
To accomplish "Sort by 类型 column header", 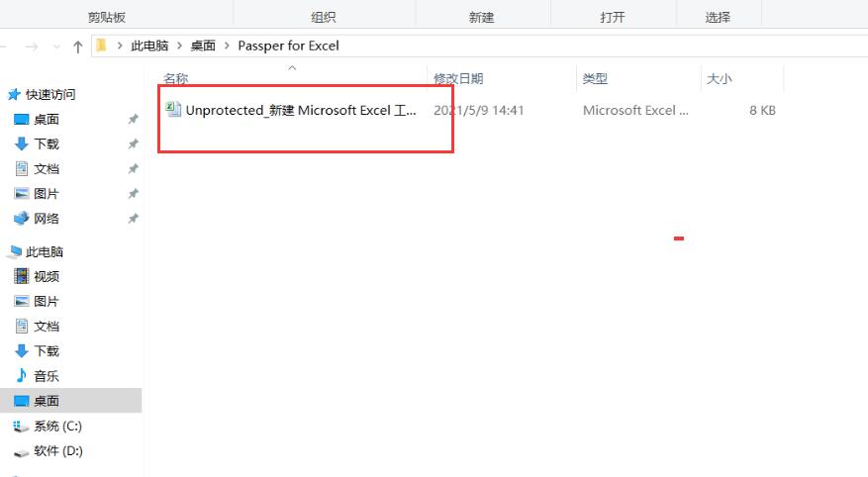I will point(595,78).
